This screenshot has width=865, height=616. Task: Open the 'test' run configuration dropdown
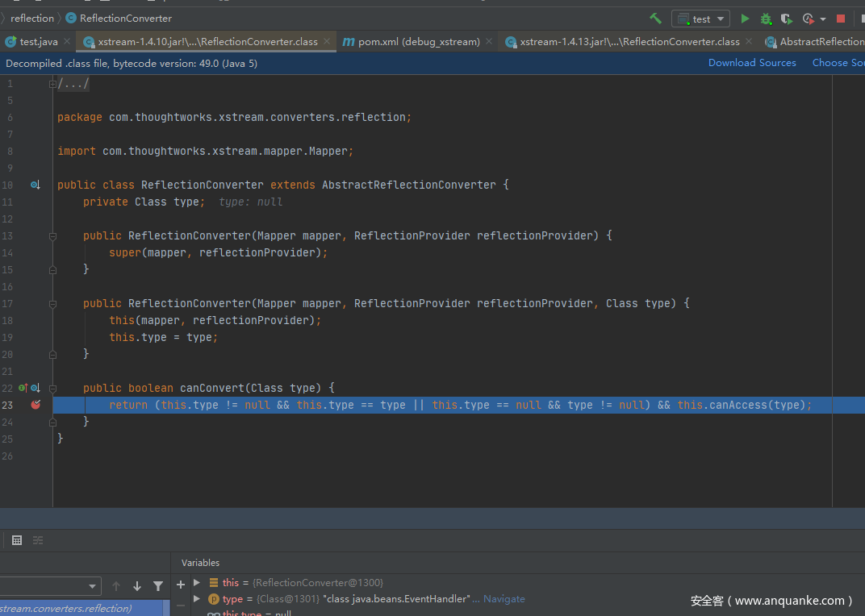(x=700, y=19)
